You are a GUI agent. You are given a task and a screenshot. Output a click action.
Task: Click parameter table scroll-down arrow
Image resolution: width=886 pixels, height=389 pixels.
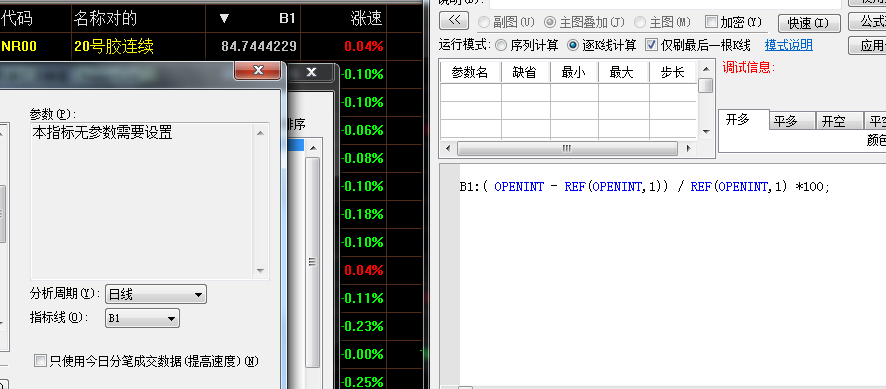pos(705,132)
